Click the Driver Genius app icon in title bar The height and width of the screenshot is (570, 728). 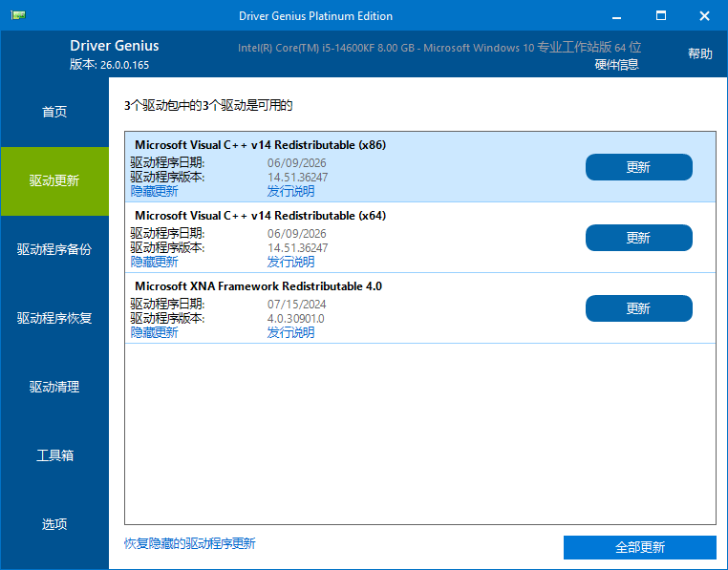(17, 15)
